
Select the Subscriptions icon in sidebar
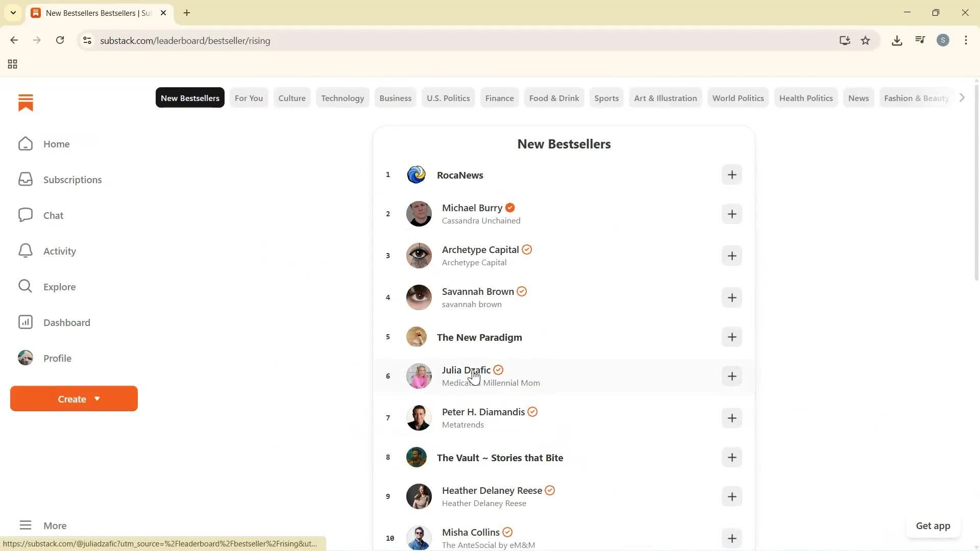pos(25,180)
